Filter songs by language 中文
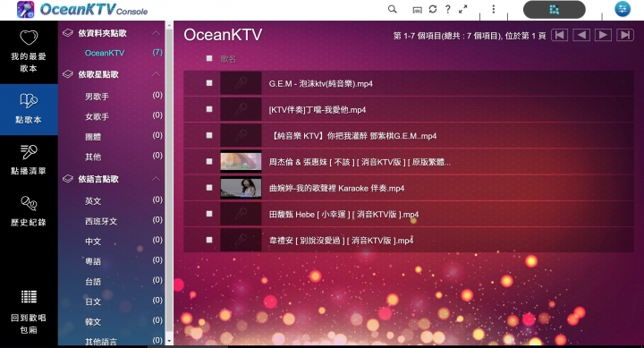 click(x=93, y=242)
